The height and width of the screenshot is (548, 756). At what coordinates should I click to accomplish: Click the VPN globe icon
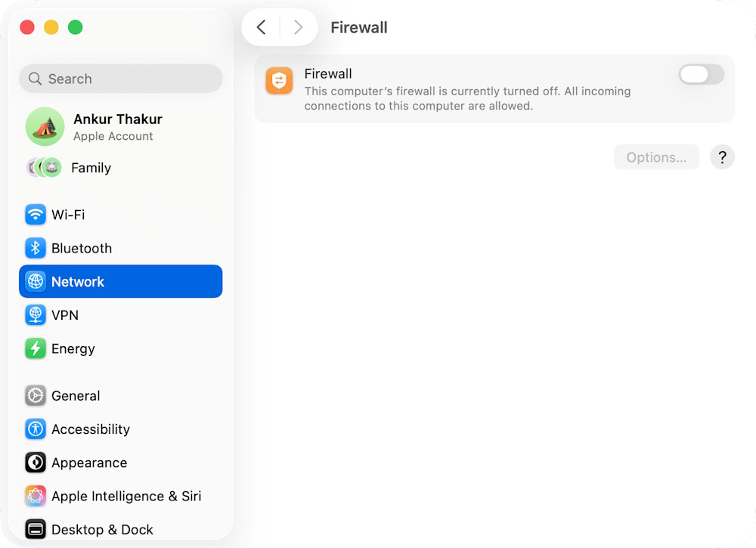[x=35, y=315]
